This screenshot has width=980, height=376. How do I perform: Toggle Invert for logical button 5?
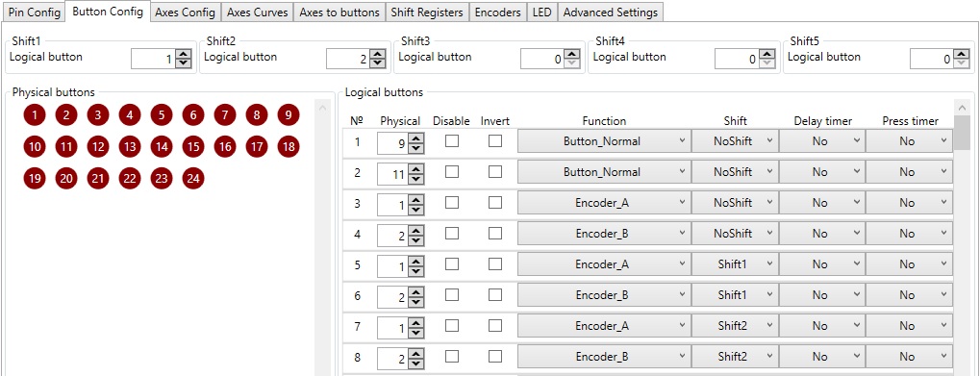pos(495,264)
